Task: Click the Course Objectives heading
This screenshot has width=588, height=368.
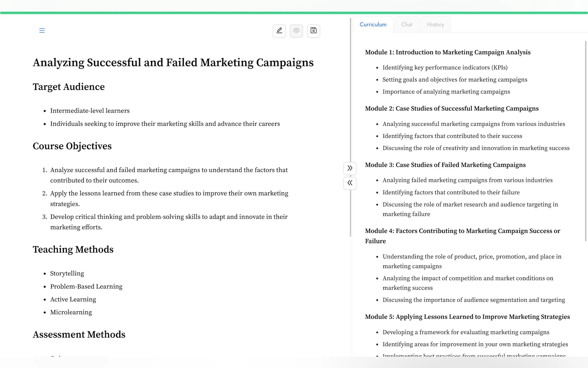Action: point(72,146)
